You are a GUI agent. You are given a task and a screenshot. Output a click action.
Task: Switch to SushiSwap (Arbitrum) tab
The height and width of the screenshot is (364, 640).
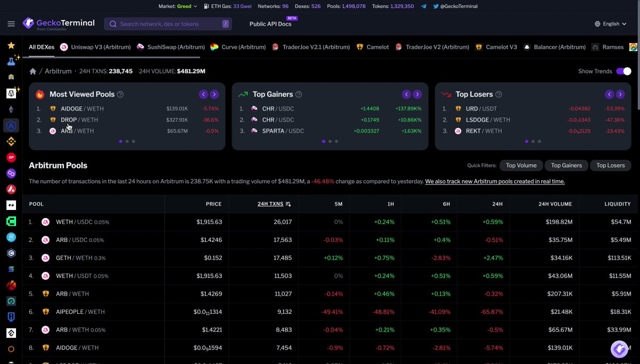170,47
